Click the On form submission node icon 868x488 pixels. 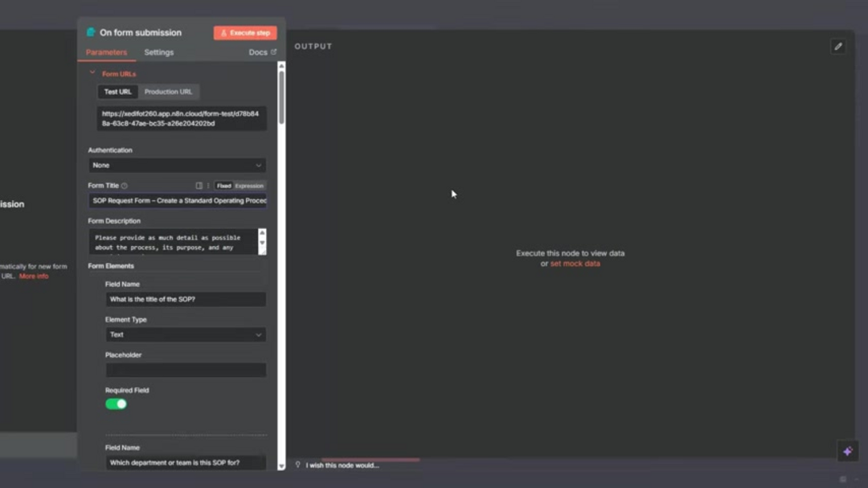coord(90,32)
